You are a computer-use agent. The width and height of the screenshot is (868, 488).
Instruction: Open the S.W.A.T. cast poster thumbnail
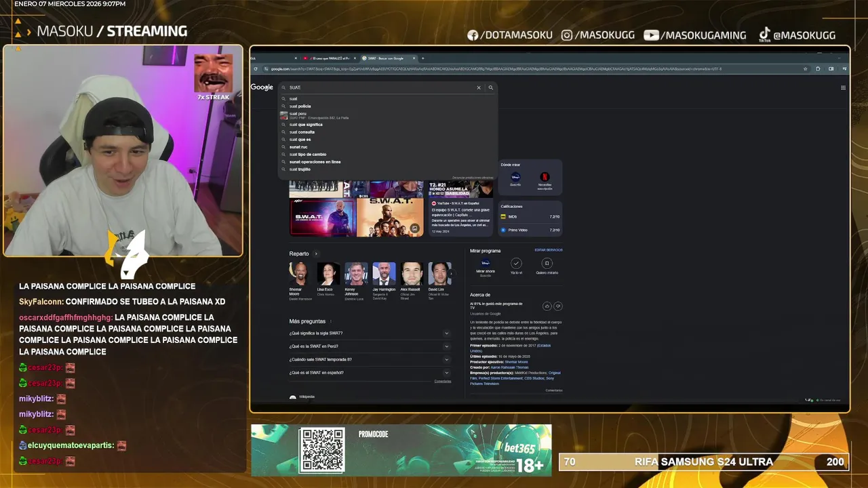point(390,217)
